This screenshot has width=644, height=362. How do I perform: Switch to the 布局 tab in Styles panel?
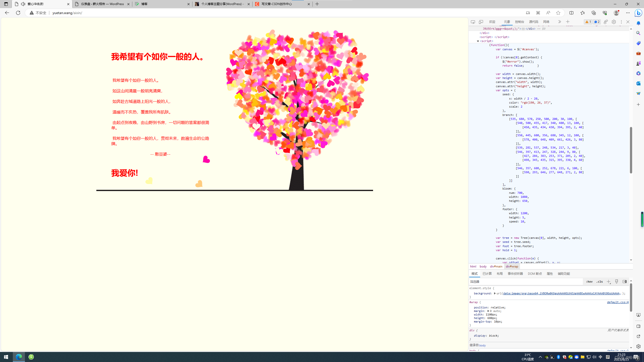(499, 274)
